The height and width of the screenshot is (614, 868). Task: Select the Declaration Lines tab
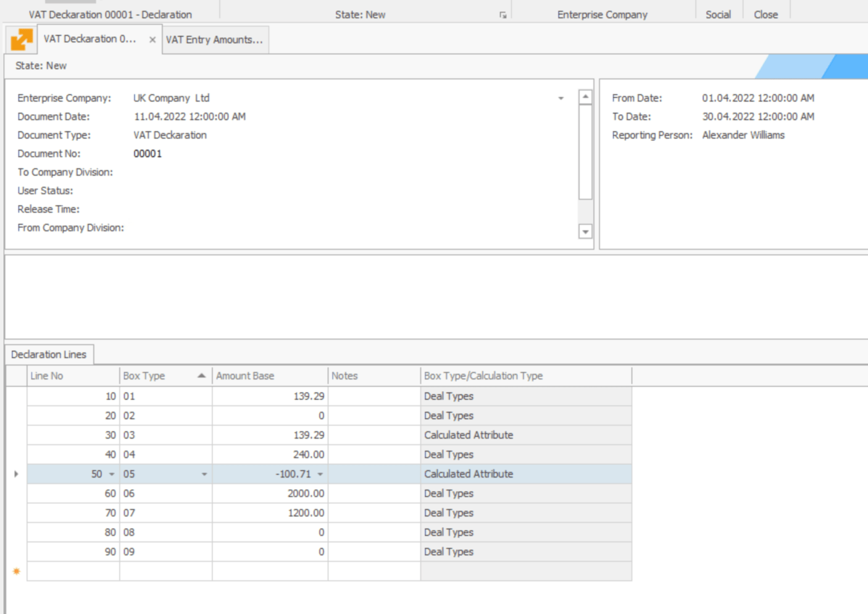click(x=50, y=354)
